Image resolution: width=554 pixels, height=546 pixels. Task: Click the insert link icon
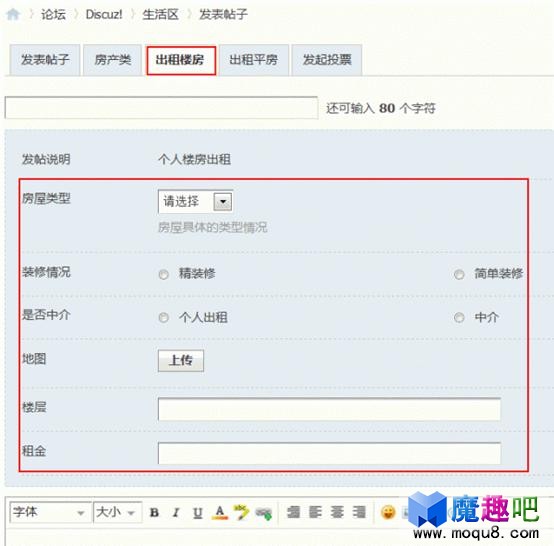(264, 513)
